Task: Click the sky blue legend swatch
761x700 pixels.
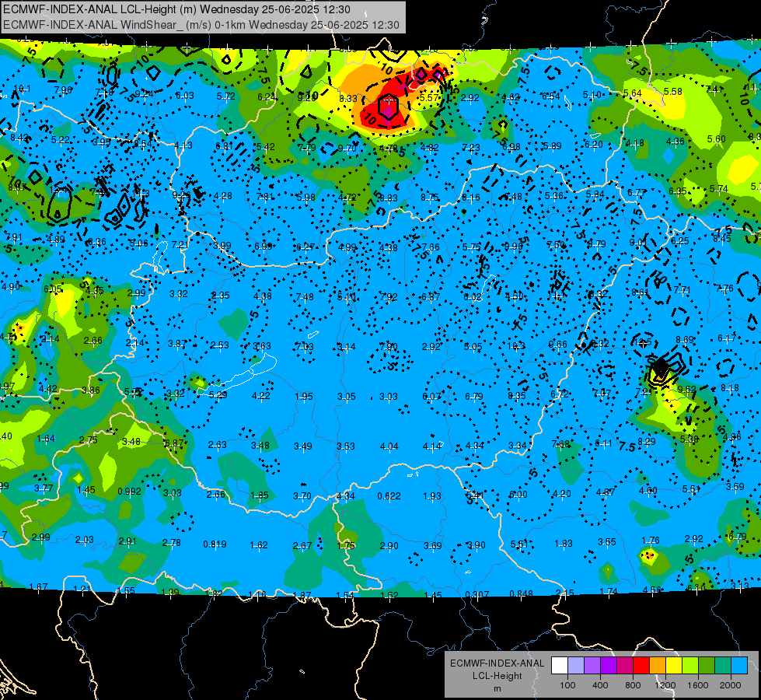Action: (739, 666)
